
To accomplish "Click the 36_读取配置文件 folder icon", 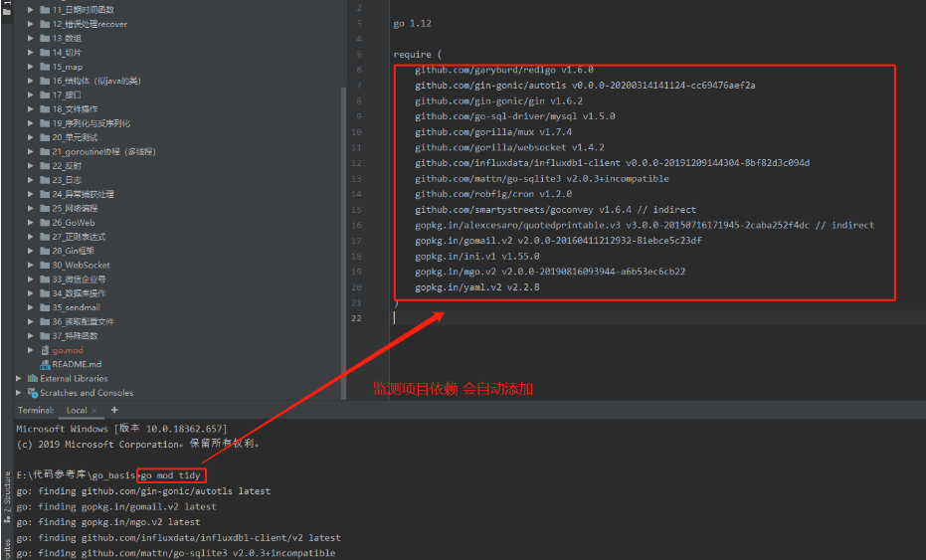I will pos(45,321).
